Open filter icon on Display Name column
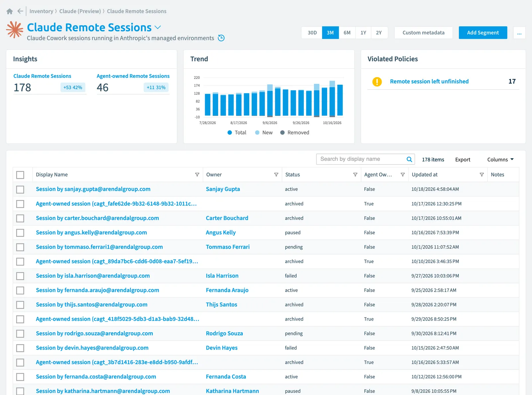 pyautogui.click(x=197, y=175)
